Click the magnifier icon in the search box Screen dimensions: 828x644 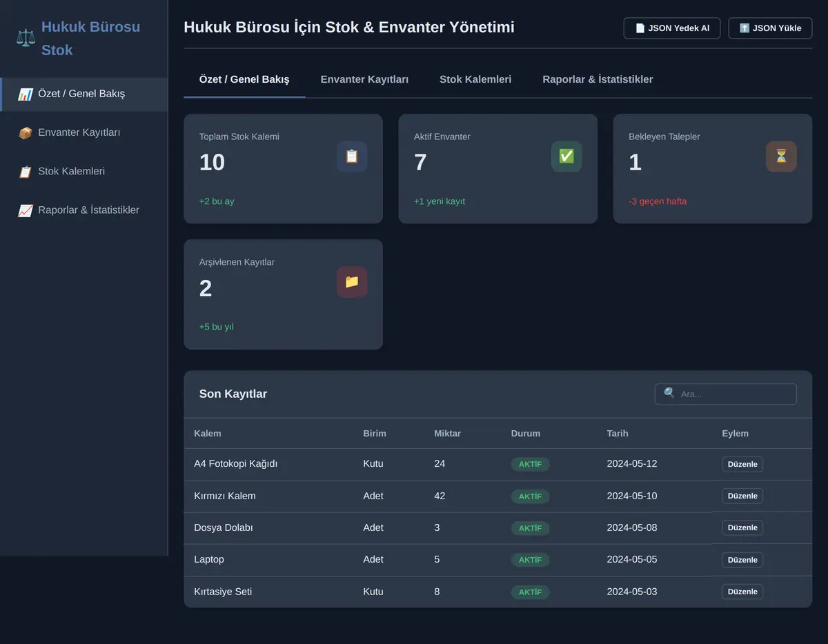(x=669, y=393)
